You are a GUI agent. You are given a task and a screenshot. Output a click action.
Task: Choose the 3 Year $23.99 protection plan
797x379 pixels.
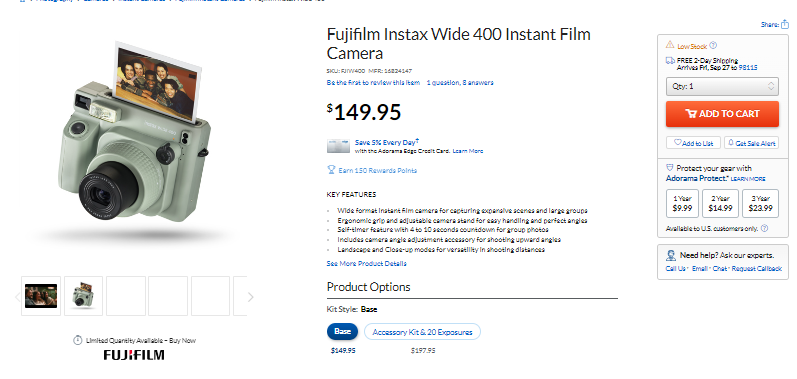click(x=760, y=203)
